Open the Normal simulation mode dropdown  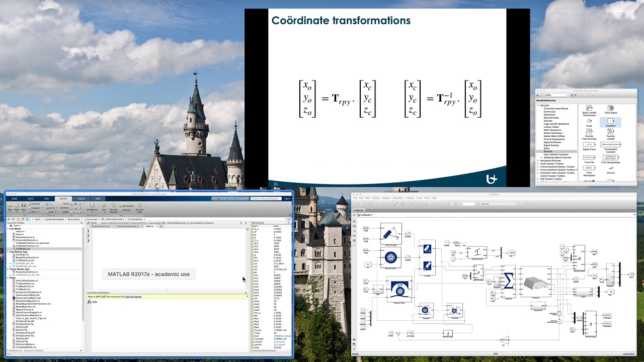pos(499,204)
